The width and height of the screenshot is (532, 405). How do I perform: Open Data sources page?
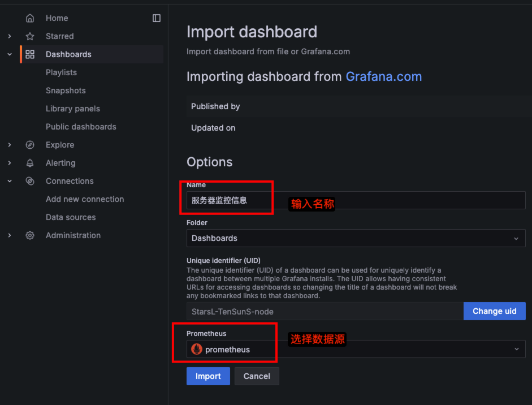coord(71,217)
